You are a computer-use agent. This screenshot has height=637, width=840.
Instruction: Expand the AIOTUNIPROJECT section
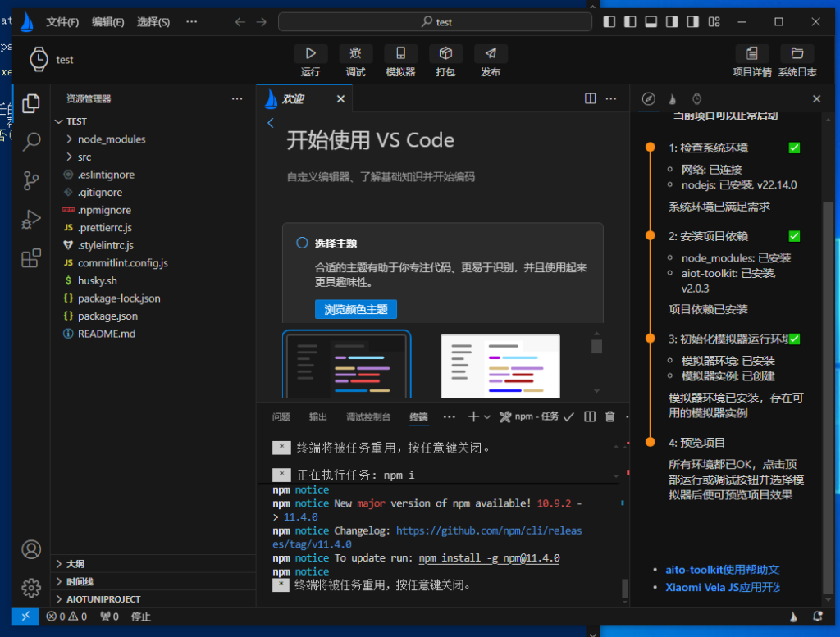click(x=153, y=599)
